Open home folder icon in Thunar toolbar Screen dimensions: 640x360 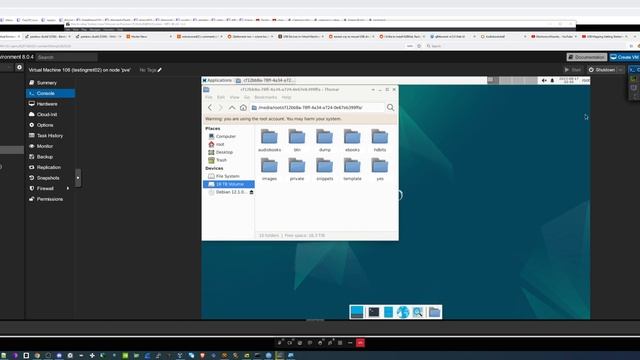point(243,108)
